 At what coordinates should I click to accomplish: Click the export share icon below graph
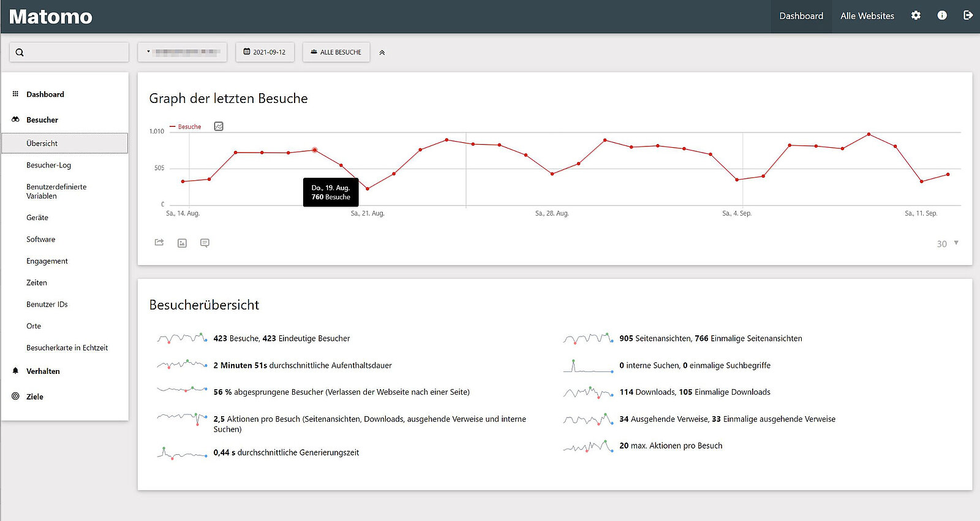(x=159, y=243)
